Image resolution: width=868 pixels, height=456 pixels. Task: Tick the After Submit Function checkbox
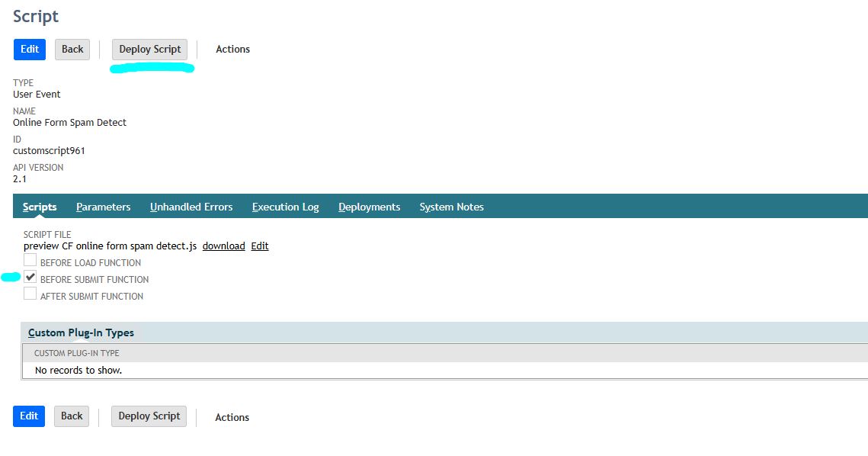click(30, 294)
